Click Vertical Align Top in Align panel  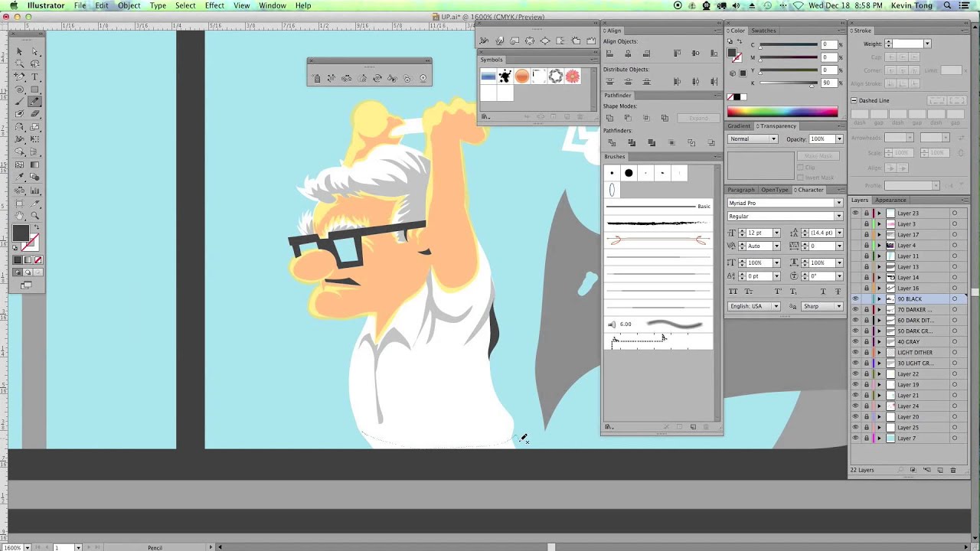pyautogui.click(x=677, y=54)
